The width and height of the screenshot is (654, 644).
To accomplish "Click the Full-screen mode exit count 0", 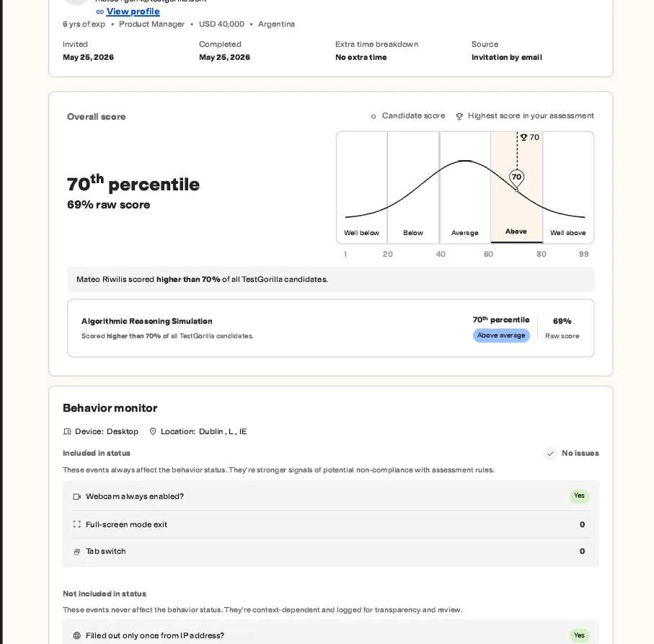I will coord(583,525).
